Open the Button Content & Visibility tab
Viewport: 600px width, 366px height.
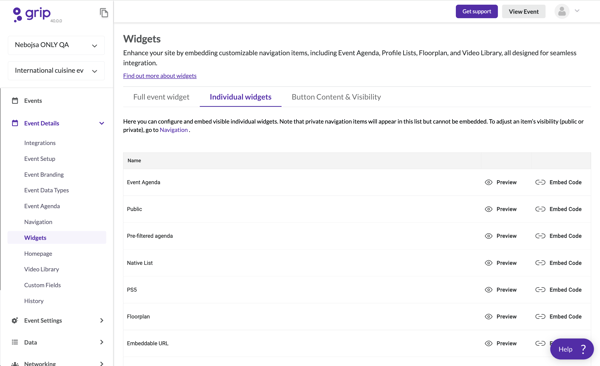[x=336, y=97]
